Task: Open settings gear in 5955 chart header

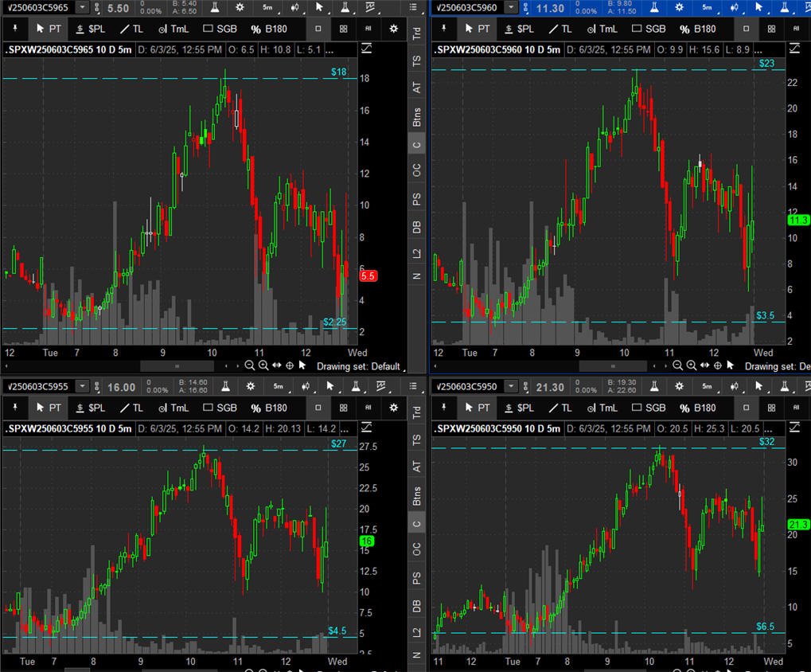Action: 251,386
